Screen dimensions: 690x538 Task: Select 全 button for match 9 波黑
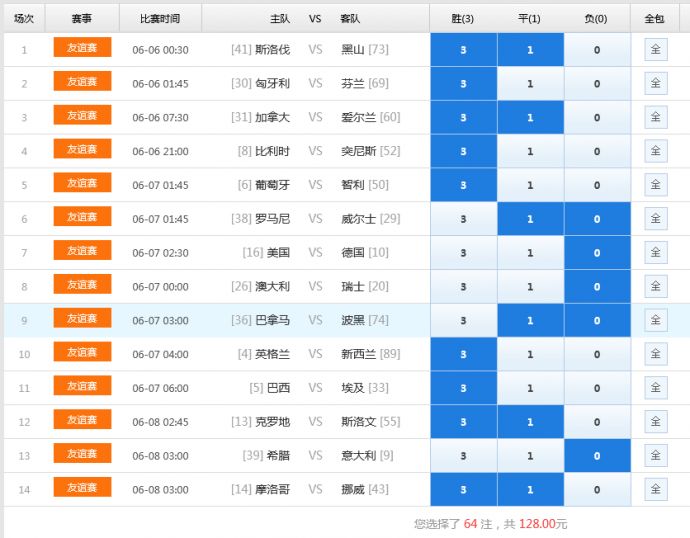click(x=656, y=320)
